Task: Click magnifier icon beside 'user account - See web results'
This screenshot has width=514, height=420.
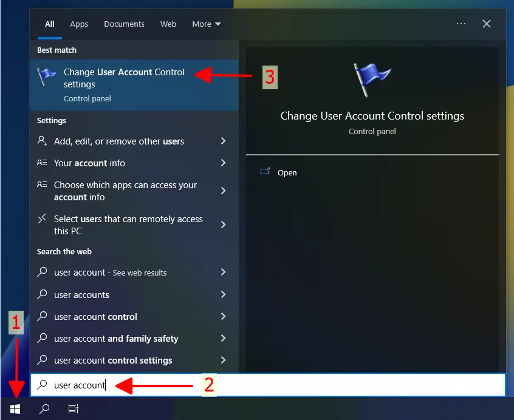Action: click(x=42, y=272)
